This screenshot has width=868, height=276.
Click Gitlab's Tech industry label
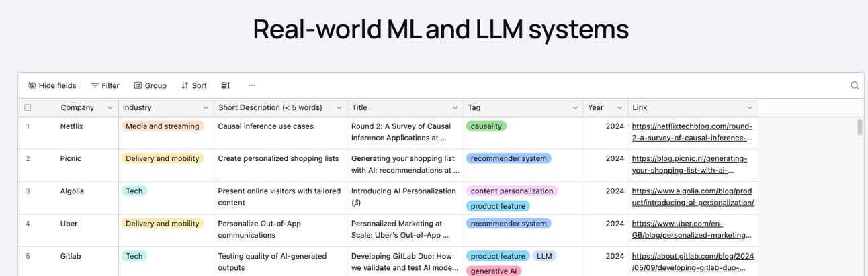134,256
